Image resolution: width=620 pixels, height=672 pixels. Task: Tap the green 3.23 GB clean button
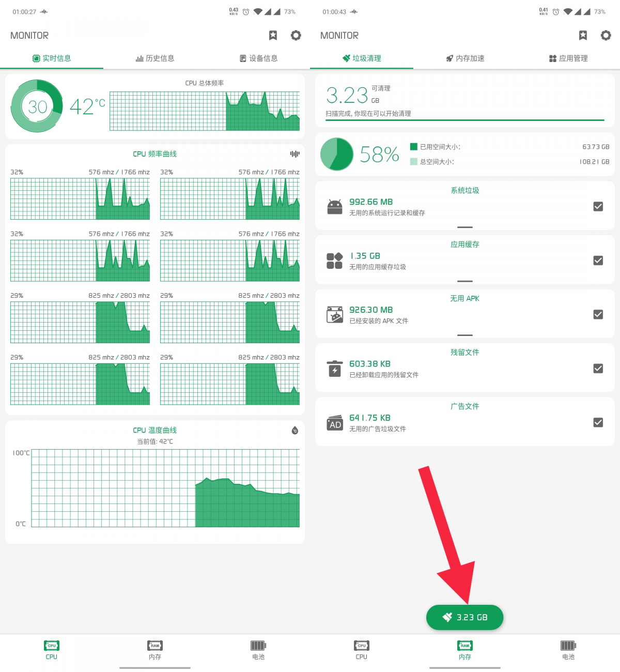464,617
